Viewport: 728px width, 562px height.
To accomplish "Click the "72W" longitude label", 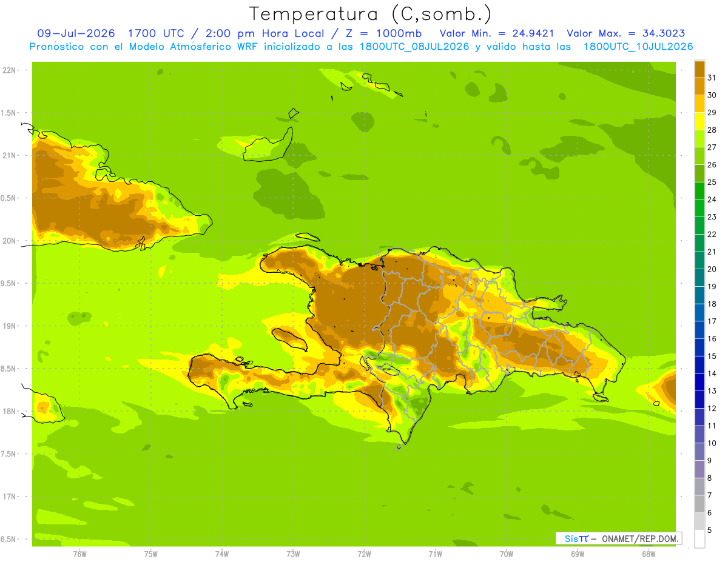I will pyautogui.click(x=364, y=554).
